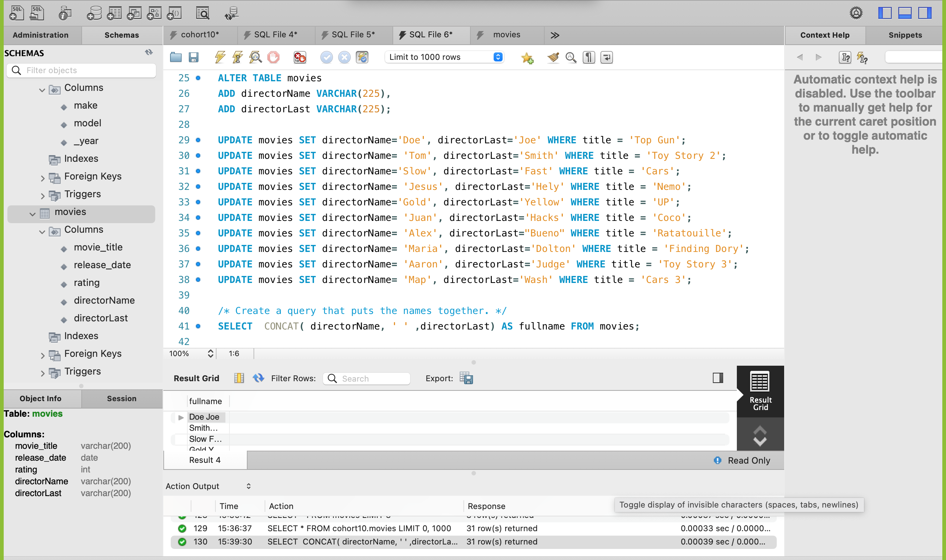Screen dimensions: 946x560
Task: Refresh schemas list icon
Action: tap(149, 52)
